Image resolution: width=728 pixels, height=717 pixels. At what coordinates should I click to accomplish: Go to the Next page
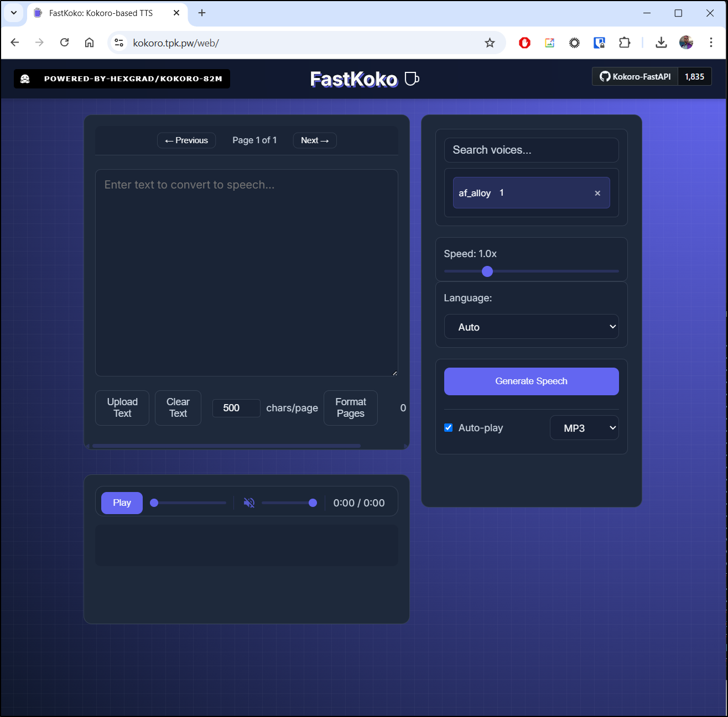pyautogui.click(x=315, y=140)
